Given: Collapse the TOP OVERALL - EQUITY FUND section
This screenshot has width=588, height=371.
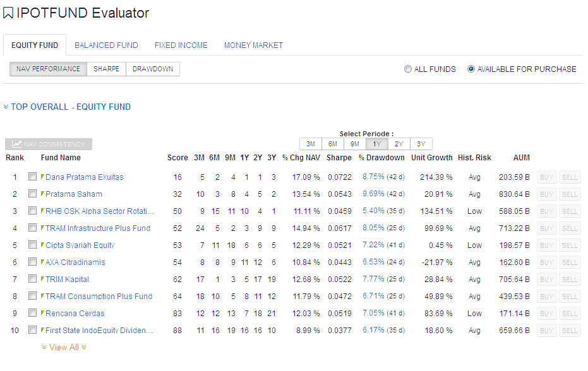Looking at the screenshot, I should [70, 107].
